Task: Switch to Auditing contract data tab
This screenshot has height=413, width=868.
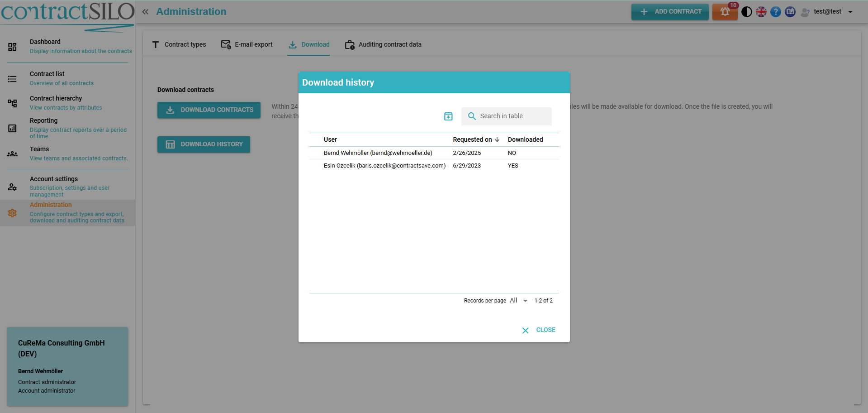Action: click(384, 44)
